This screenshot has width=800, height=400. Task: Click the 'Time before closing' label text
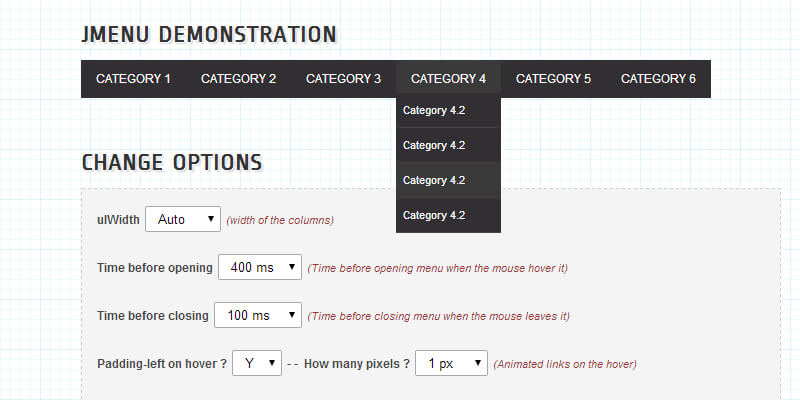pyautogui.click(x=152, y=315)
